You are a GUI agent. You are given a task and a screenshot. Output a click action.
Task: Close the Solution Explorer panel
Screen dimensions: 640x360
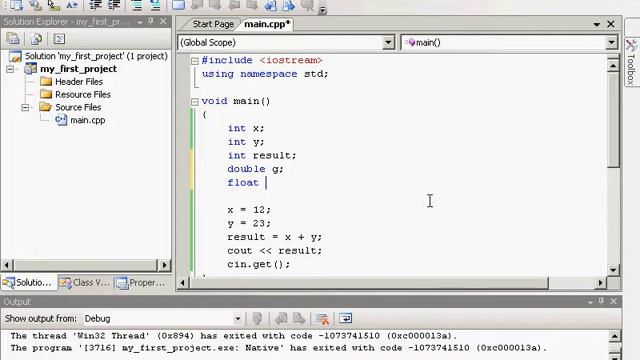pyautogui.click(x=163, y=21)
